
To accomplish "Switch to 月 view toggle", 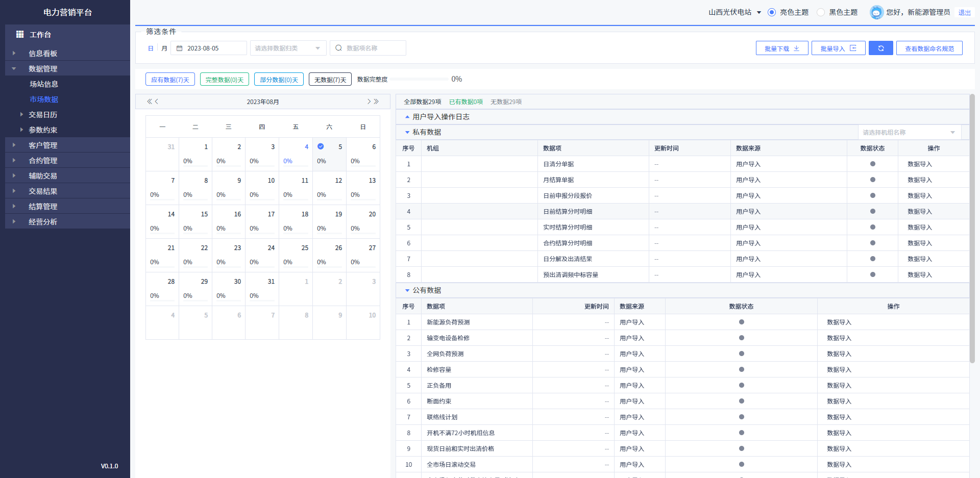I will point(164,48).
